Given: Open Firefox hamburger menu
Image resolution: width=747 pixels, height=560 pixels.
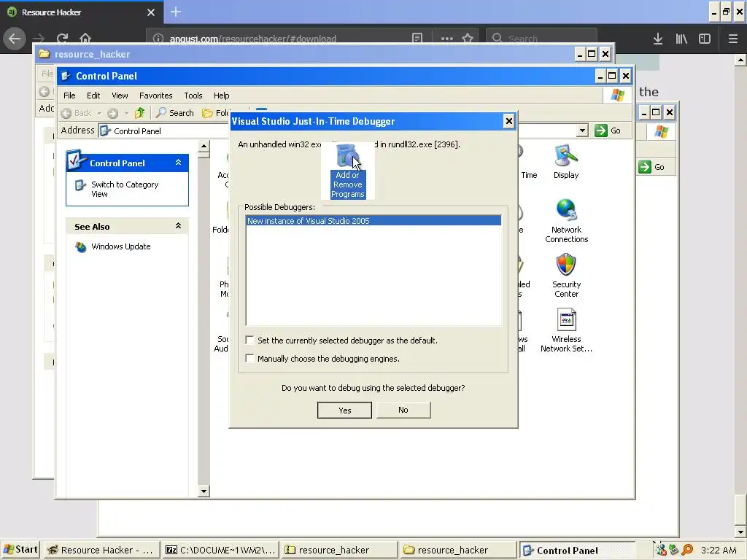Looking at the screenshot, I should 733,39.
